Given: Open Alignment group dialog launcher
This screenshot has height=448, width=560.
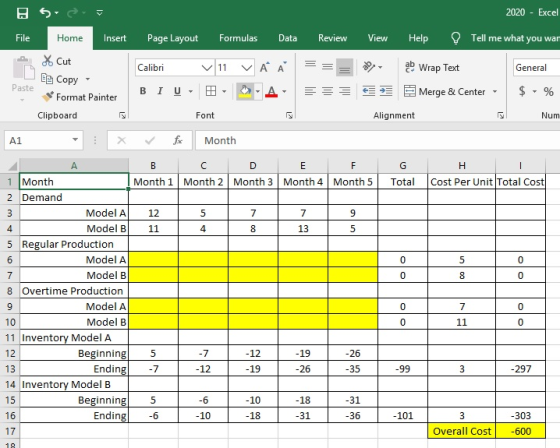Looking at the screenshot, I should [501, 115].
